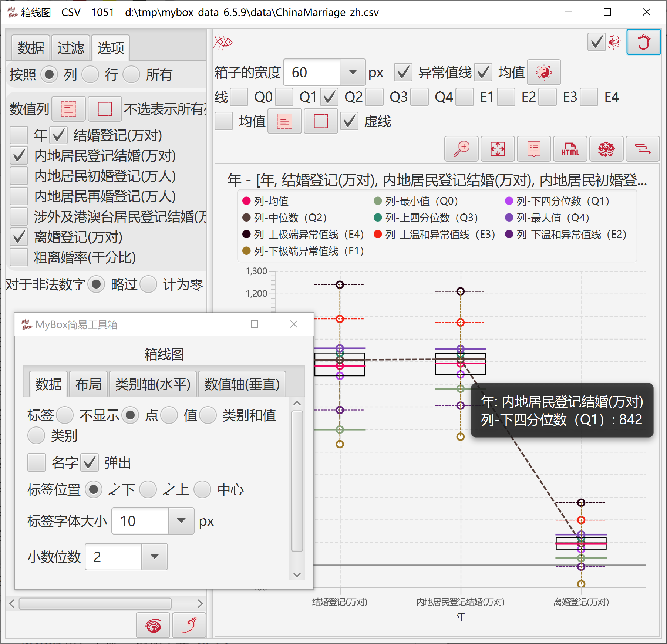Switch to the 选项 tab
The image size is (667, 644).
[x=111, y=48]
